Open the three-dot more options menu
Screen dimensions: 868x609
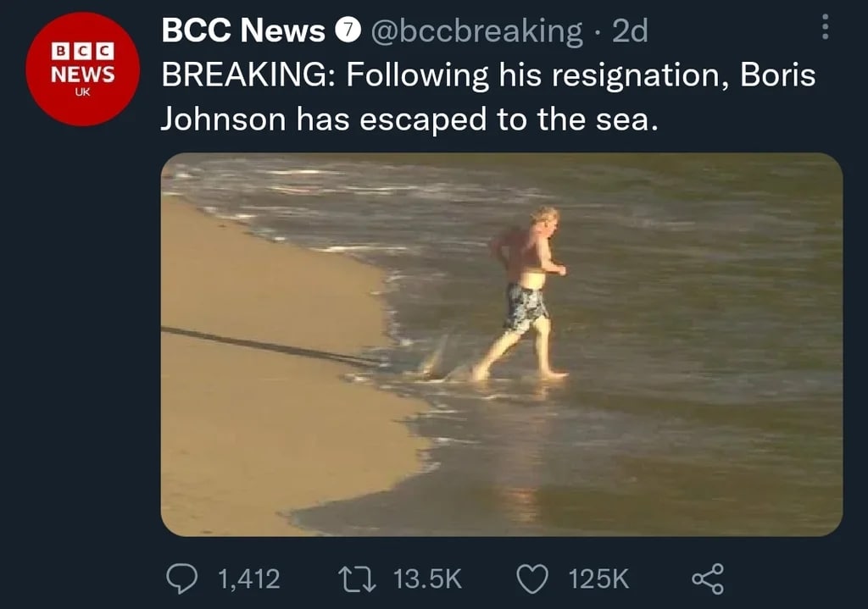[823, 30]
